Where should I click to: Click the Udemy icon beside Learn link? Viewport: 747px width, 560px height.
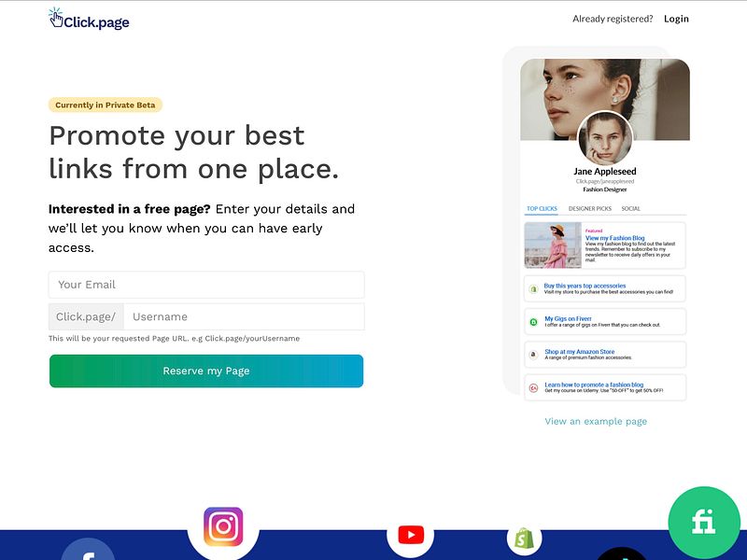click(533, 388)
